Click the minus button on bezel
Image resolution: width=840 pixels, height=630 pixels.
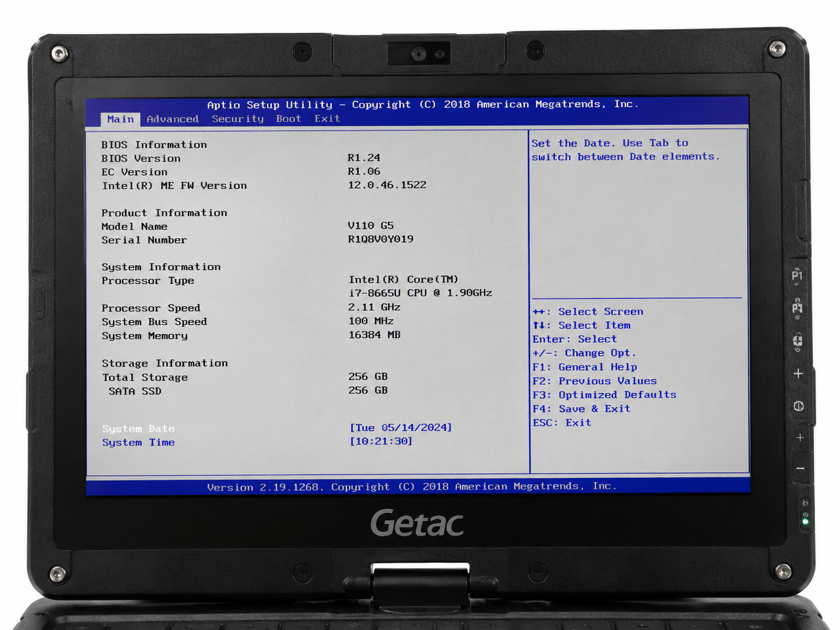pyautogui.click(x=801, y=469)
